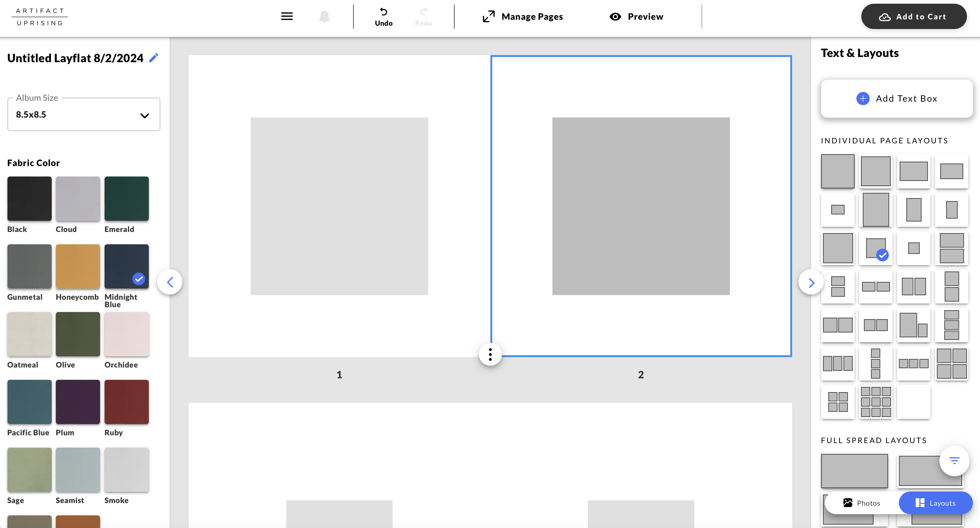980x528 pixels.
Task: Click Add Text Box
Action: 897,99
